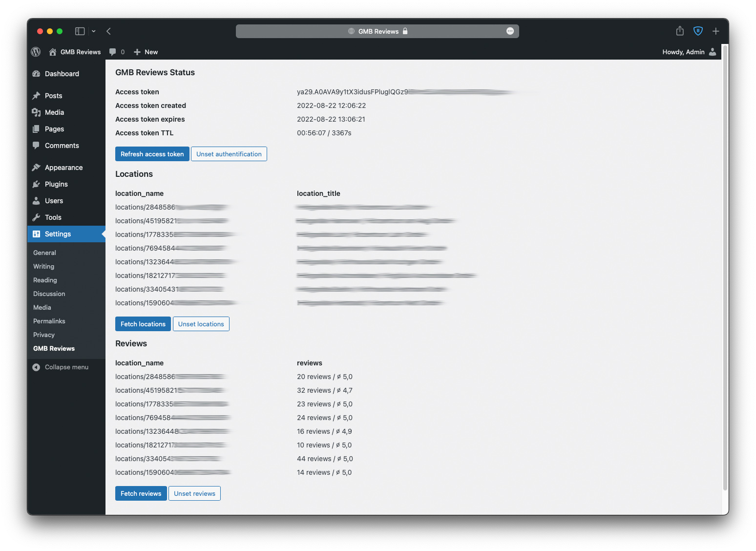The height and width of the screenshot is (551, 756).
Task: Click the Settings sliders icon
Action: [36, 234]
